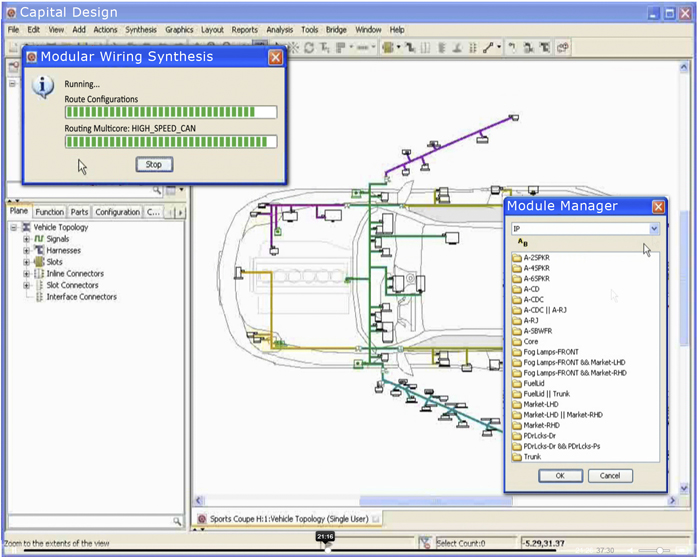Click the tab scroll right arrow in left panel

tap(180, 212)
